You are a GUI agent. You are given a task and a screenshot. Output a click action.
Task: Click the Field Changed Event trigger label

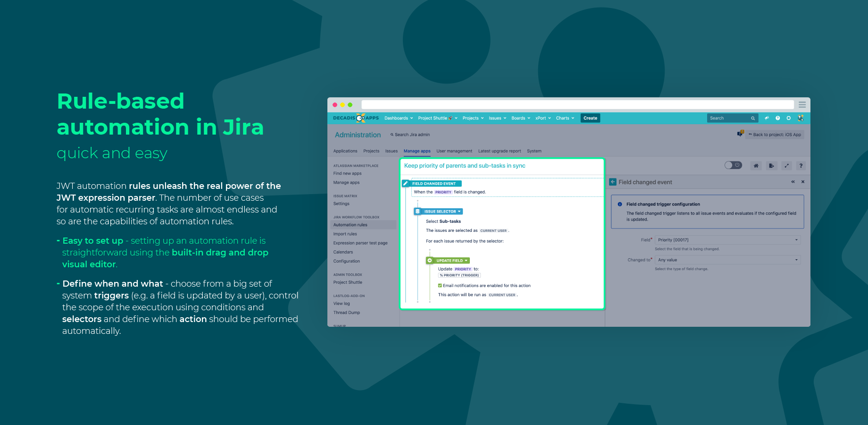pos(434,184)
